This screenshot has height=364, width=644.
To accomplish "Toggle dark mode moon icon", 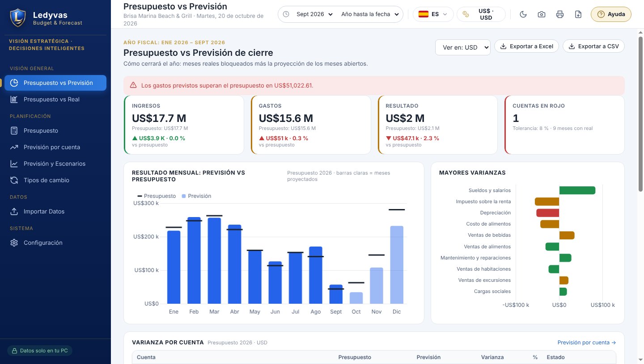I will click(x=523, y=14).
